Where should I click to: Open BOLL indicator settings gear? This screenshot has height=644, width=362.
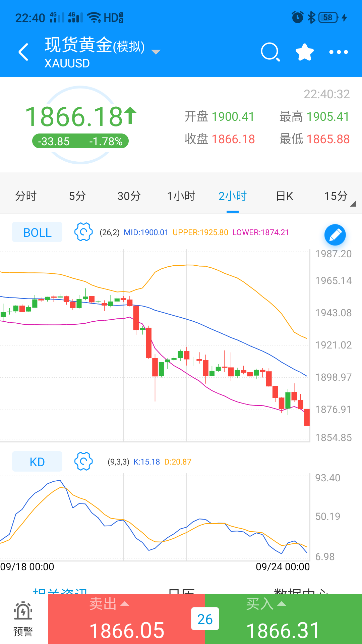(x=83, y=232)
